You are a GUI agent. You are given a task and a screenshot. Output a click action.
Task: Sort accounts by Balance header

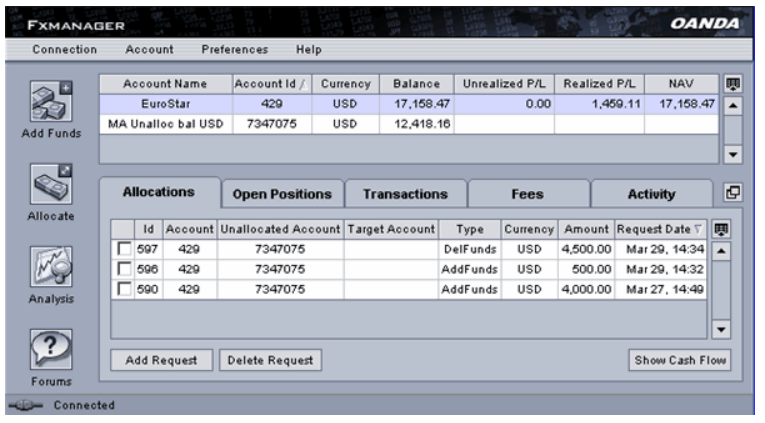pos(417,84)
